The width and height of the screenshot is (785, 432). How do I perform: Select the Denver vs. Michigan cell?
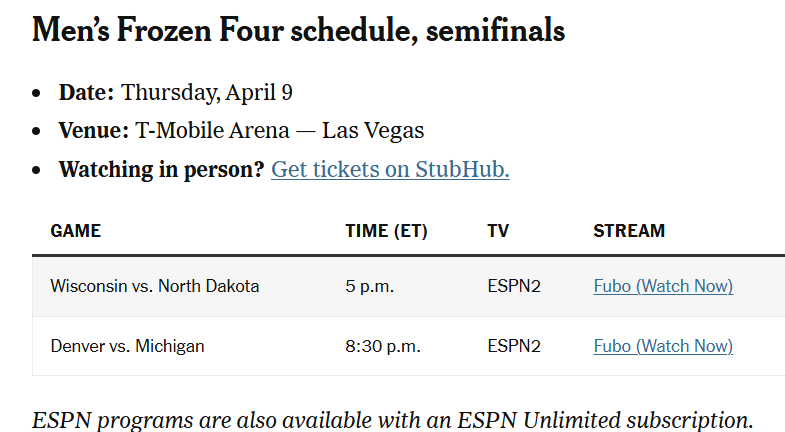pos(127,346)
